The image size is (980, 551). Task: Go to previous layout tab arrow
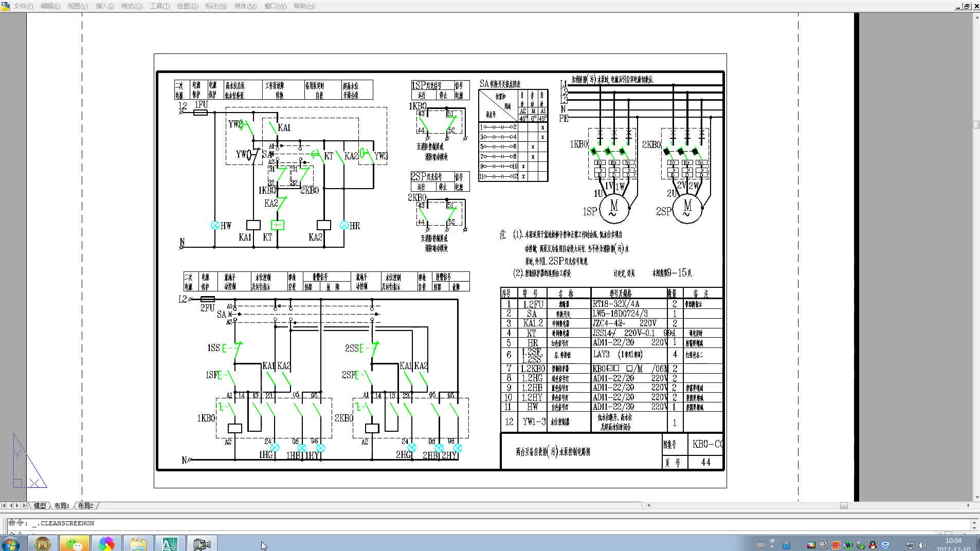click(x=11, y=506)
